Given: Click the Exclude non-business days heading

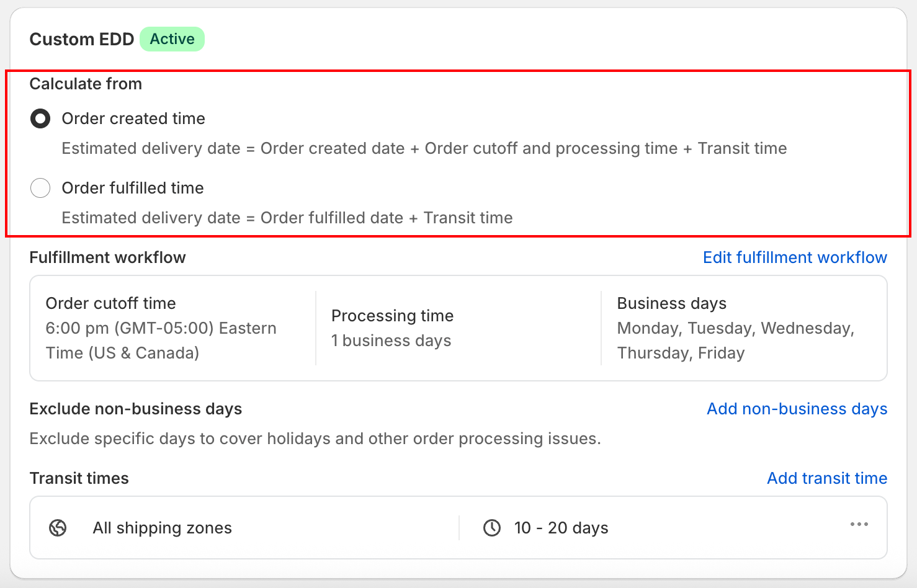Looking at the screenshot, I should pos(136,409).
